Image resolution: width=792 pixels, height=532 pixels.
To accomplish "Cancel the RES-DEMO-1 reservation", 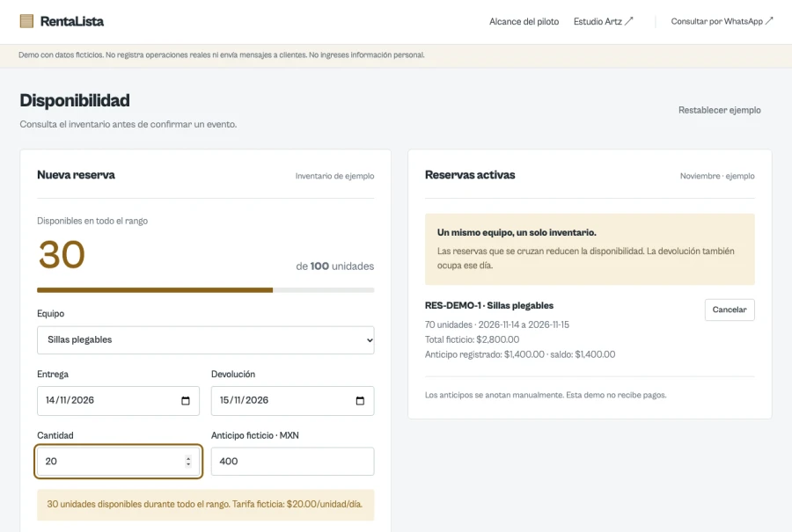I will [x=730, y=310].
